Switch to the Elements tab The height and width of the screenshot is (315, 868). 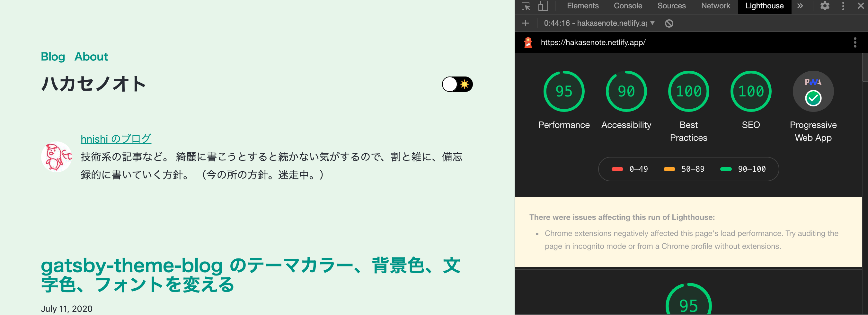click(583, 6)
